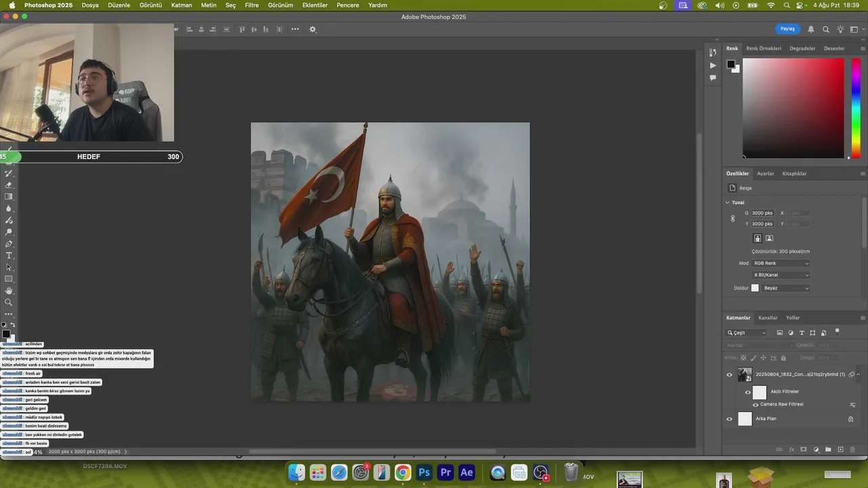Screen dimensions: 868x488
Task: Hide the Arka Plan layer
Action: tap(730, 419)
